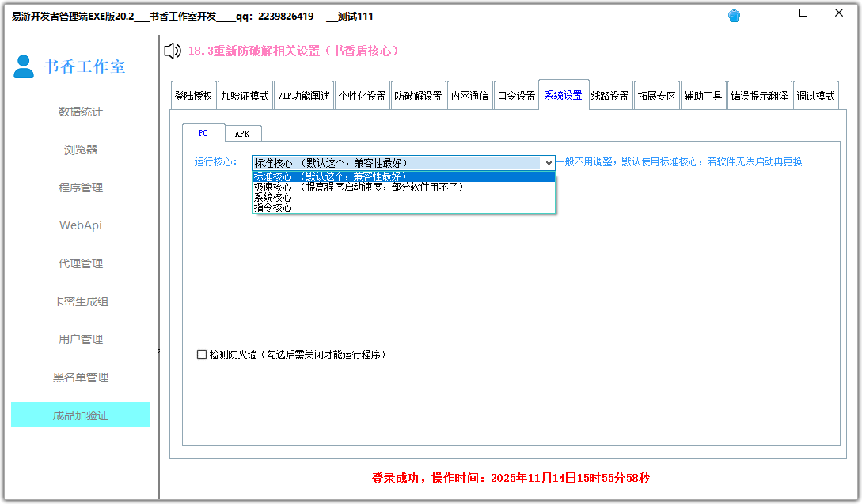The height and width of the screenshot is (504, 862).
Task: Open 数据统计 in the sidebar
Action: coord(80,112)
